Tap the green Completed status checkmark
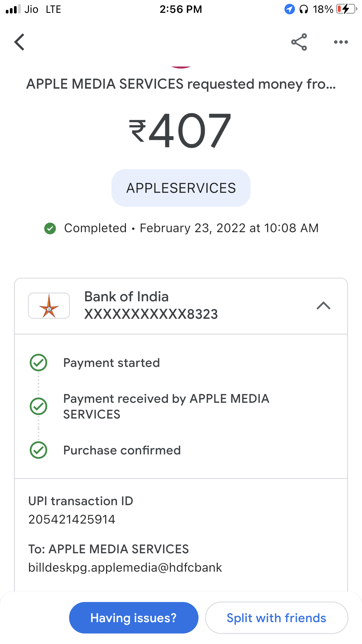The width and height of the screenshot is (362, 644). (x=50, y=228)
